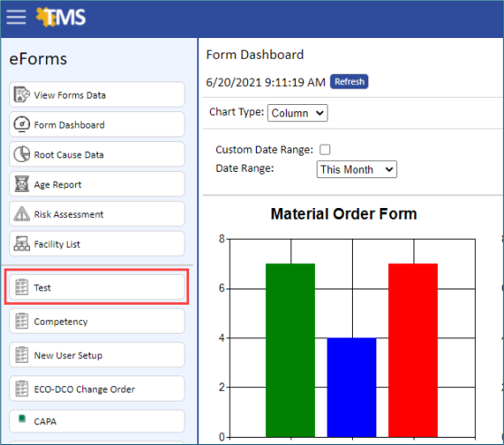This screenshot has height=445, width=504.
Task: Click the blue bar in the chart
Action: click(x=352, y=387)
